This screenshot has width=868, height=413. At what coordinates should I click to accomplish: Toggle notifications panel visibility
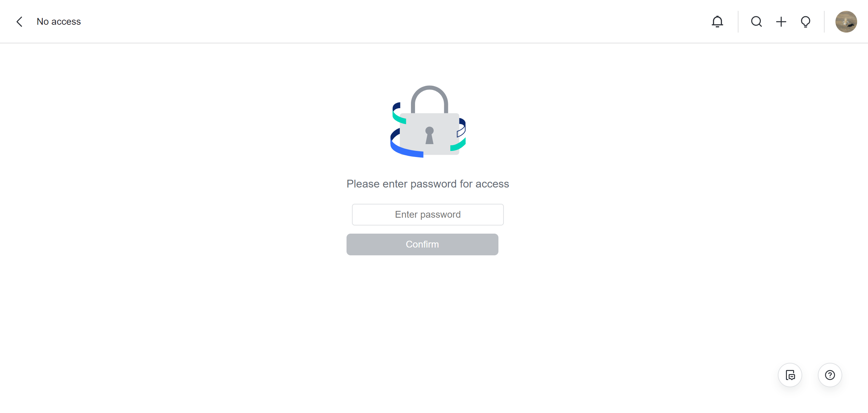[717, 22]
